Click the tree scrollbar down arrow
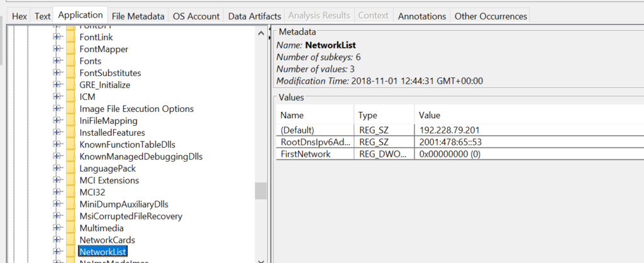This screenshot has width=644, height=263. click(261, 261)
